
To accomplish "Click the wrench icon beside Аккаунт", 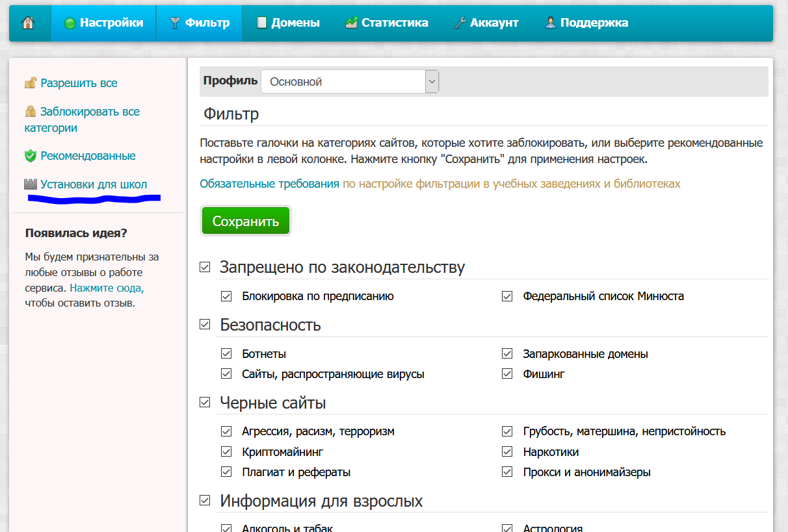I will tap(459, 23).
